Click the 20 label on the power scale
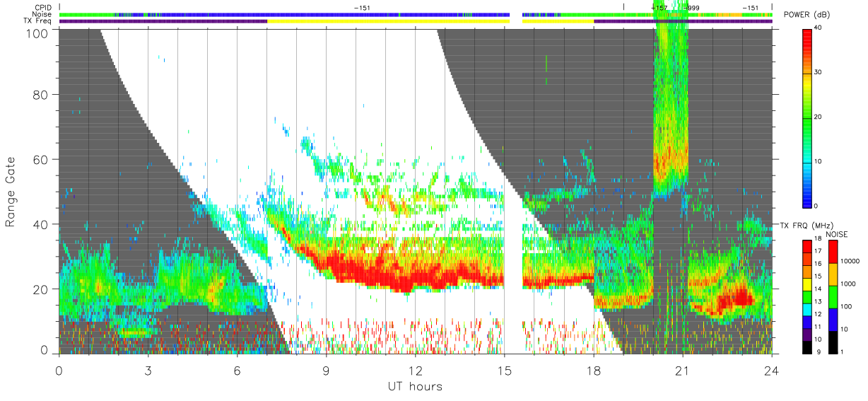Image resolution: width=868 pixels, height=401 pixels. (818, 117)
